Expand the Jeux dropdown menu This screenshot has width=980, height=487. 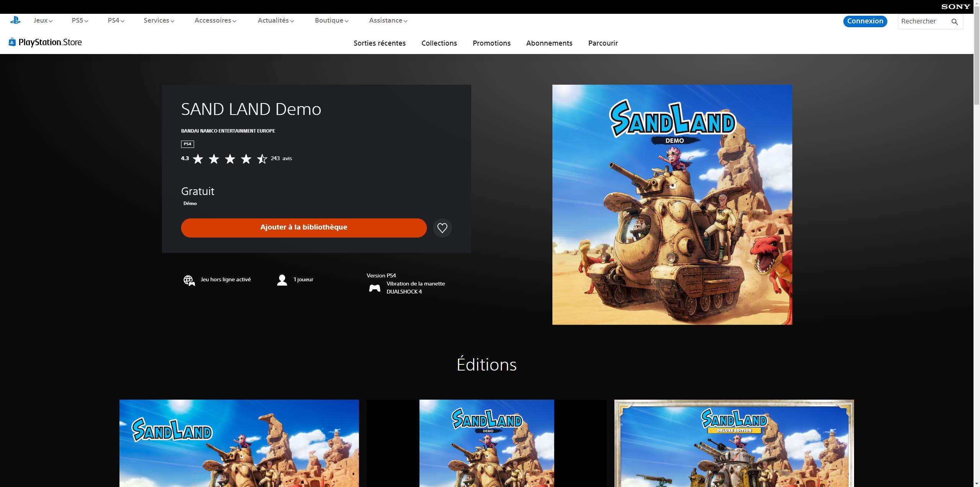42,20
